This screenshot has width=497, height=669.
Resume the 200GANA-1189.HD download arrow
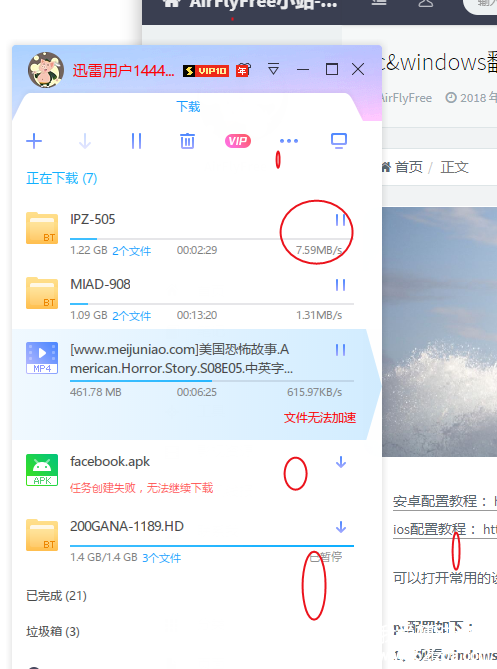340,527
